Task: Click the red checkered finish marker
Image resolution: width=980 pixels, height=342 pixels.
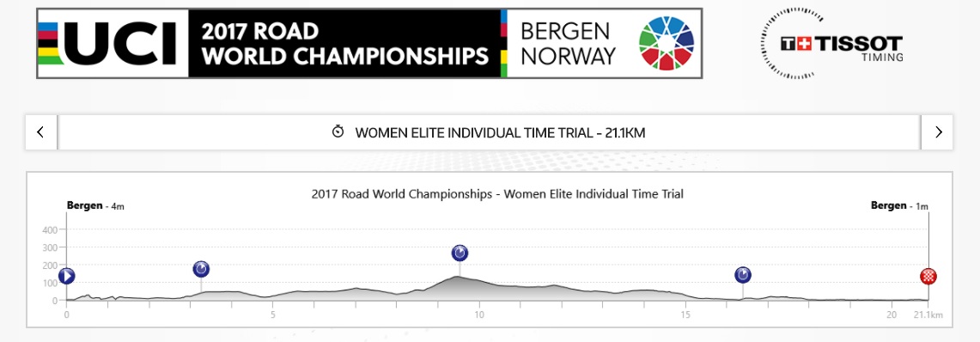Action: (928, 277)
